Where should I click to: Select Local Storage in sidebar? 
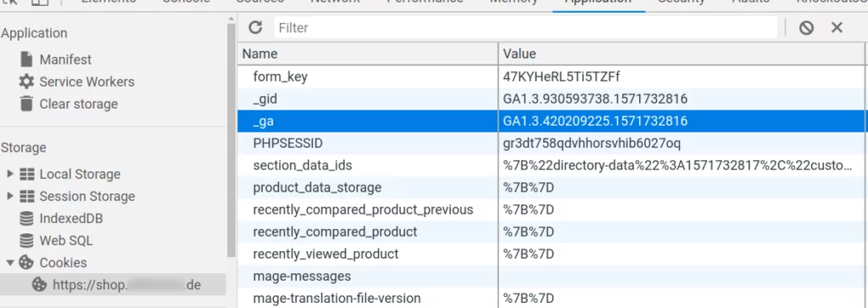tap(80, 174)
